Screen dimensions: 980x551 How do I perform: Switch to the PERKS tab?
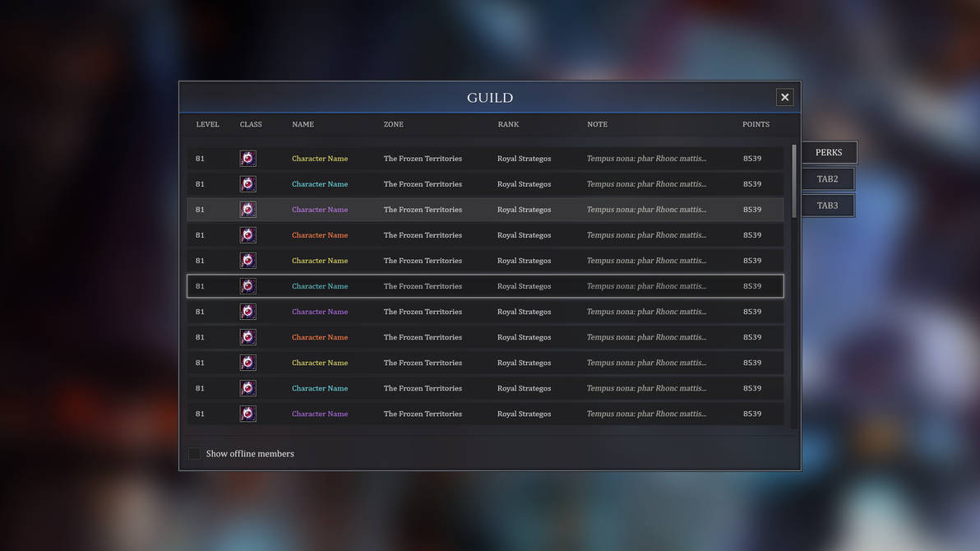pos(828,152)
